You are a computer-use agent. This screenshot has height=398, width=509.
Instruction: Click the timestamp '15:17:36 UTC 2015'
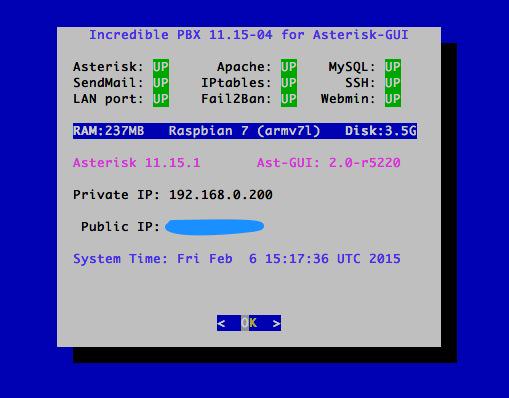(333, 259)
